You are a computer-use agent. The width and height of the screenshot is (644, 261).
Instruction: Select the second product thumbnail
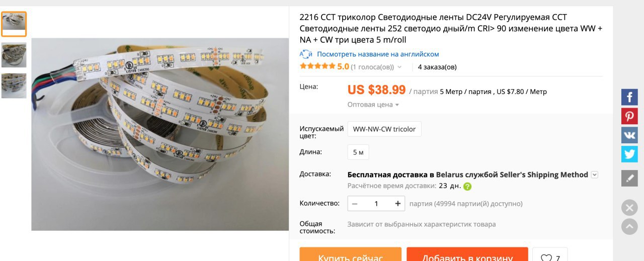pyautogui.click(x=14, y=55)
